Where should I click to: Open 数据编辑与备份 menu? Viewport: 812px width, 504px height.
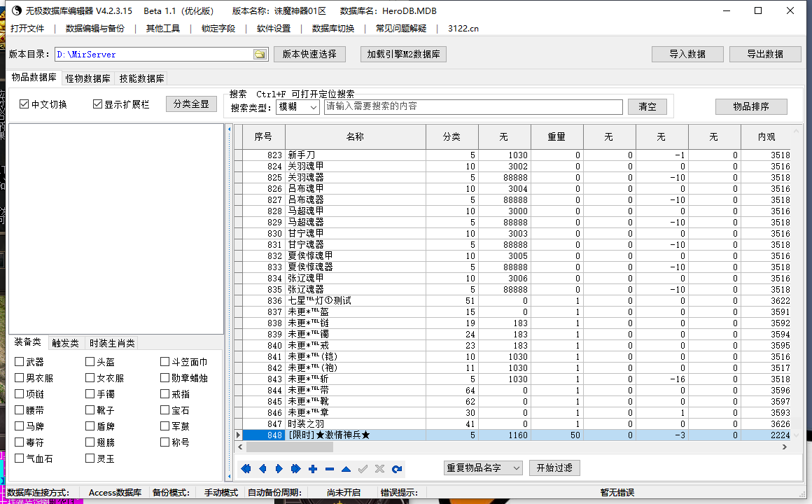tap(95, 29)
